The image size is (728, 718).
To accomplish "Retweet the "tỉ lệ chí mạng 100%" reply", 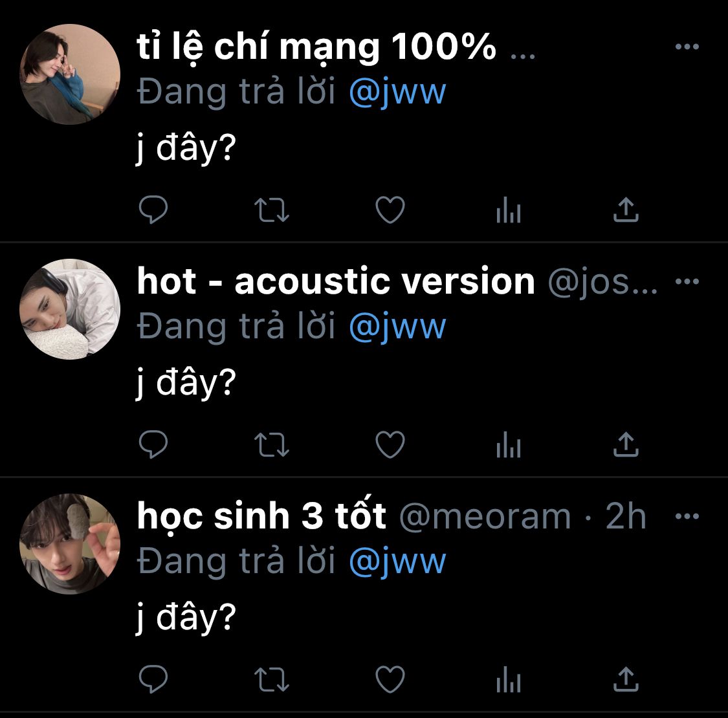I will click(x=272, y=210).
